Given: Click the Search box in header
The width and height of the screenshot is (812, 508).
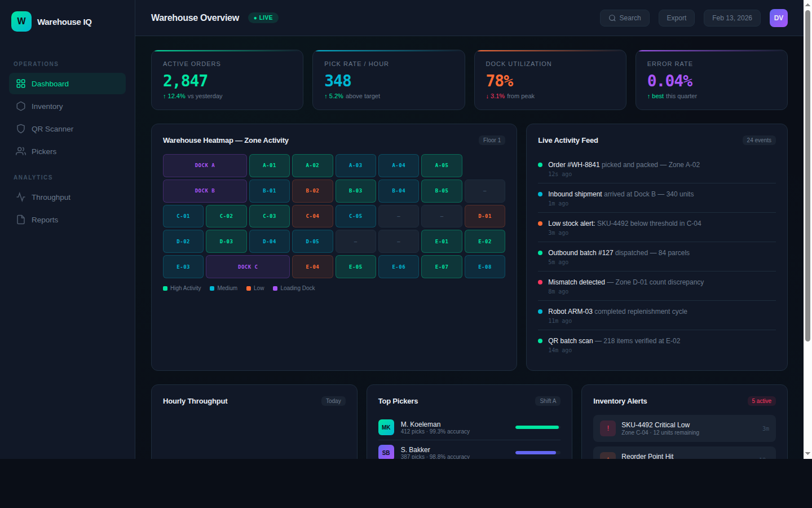Looking at the screenshot, I should click(x=625, y=18).
